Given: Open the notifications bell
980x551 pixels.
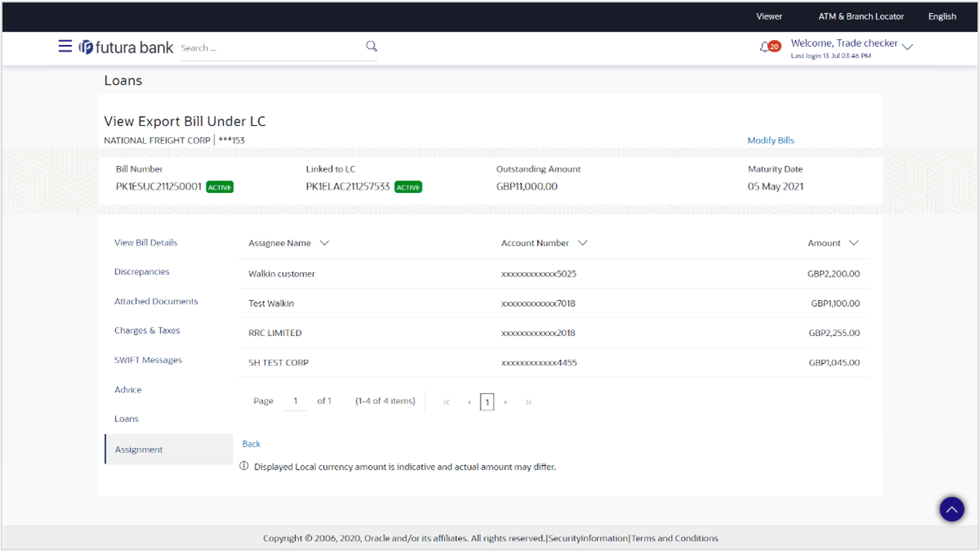Looking at the screenshot, I should [x=765, y=47].
